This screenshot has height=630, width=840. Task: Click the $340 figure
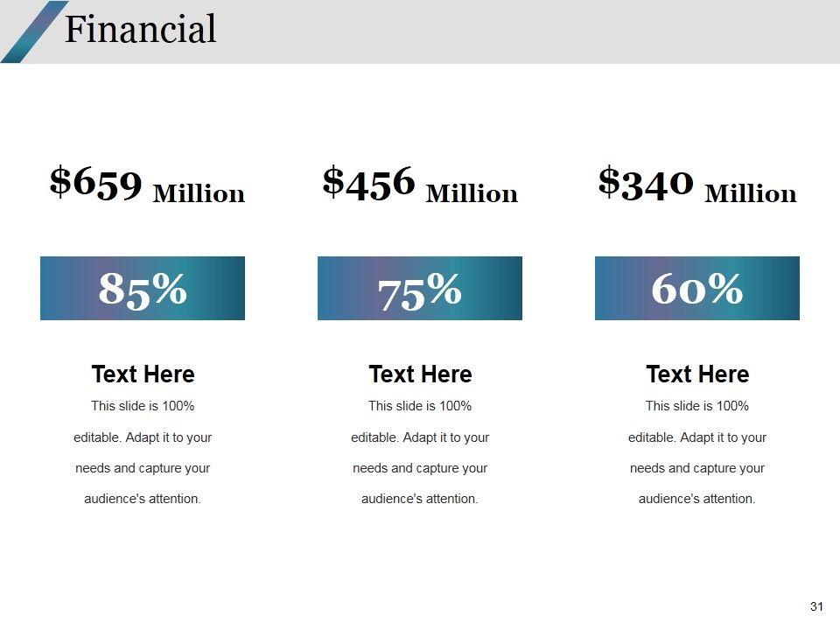(646, 182)
